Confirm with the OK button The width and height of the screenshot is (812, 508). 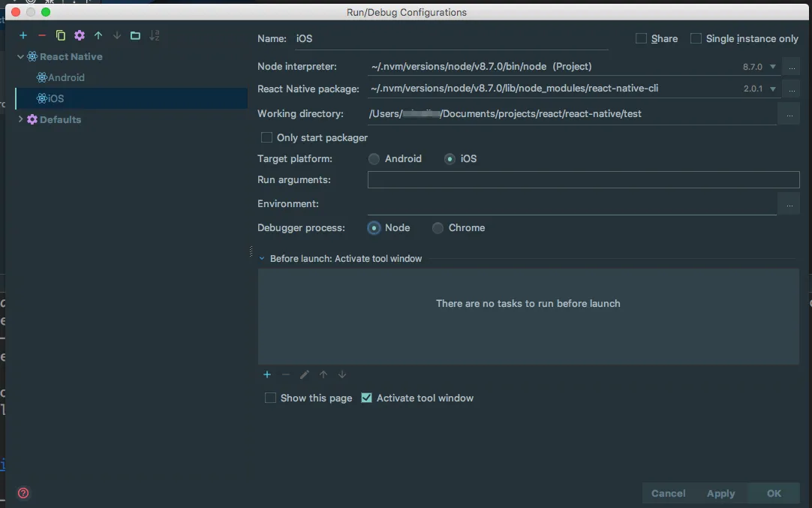(774, 493)
